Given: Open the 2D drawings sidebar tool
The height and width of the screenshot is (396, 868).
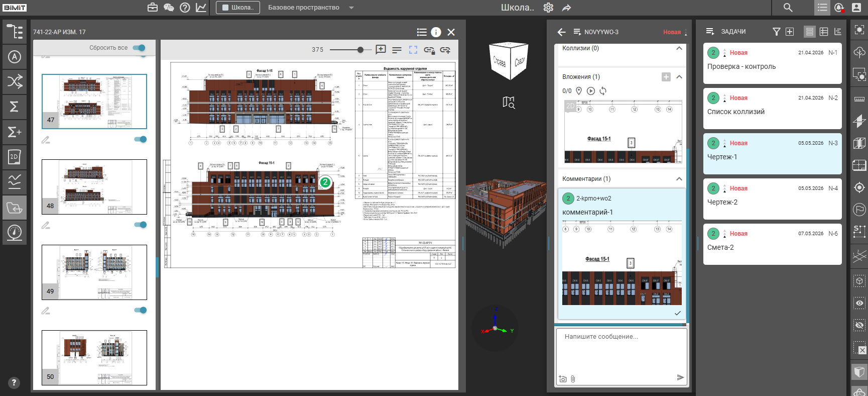Looking at the screenshot, I should pos(15,157).
